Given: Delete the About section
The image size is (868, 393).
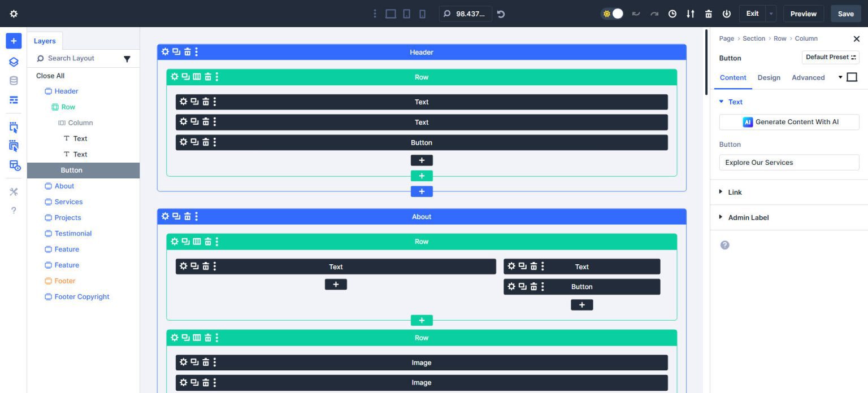Looking at the screenshot, I should (187, 216).
